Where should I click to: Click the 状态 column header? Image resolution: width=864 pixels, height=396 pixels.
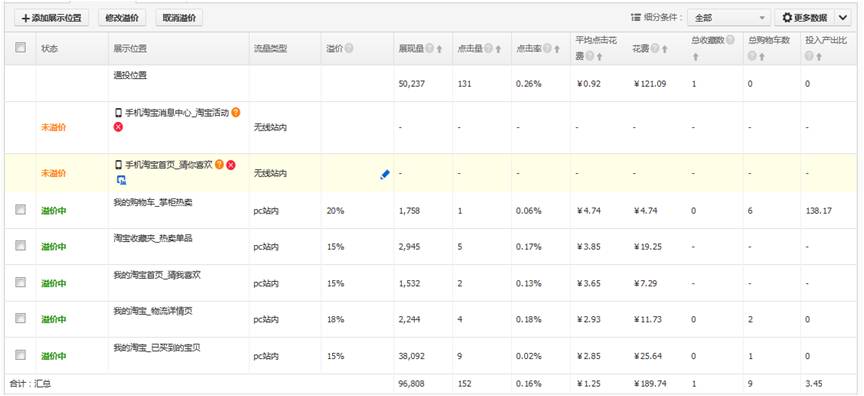pyautogui.click(x=49, y=48)
